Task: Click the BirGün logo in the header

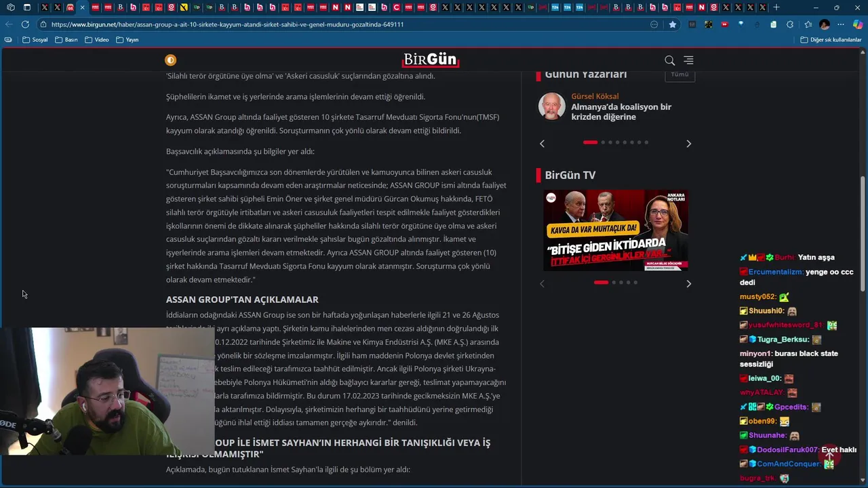Action: pos(431,60)
